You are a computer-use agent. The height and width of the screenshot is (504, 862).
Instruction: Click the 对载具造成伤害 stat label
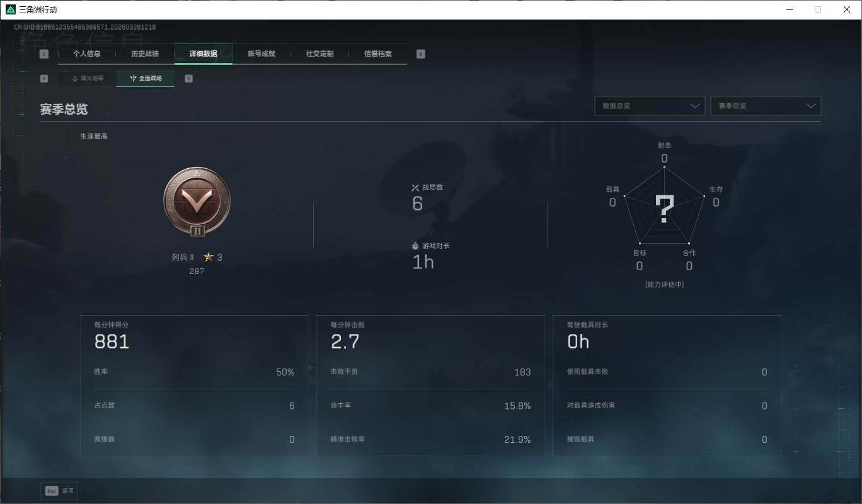pyautogui.click(x=591, y=405)
